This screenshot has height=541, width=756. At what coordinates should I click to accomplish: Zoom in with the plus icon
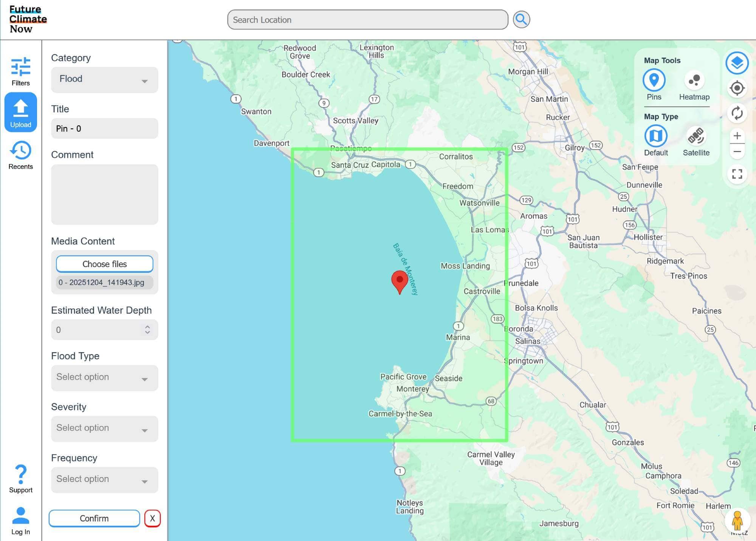tap(737, 136)
